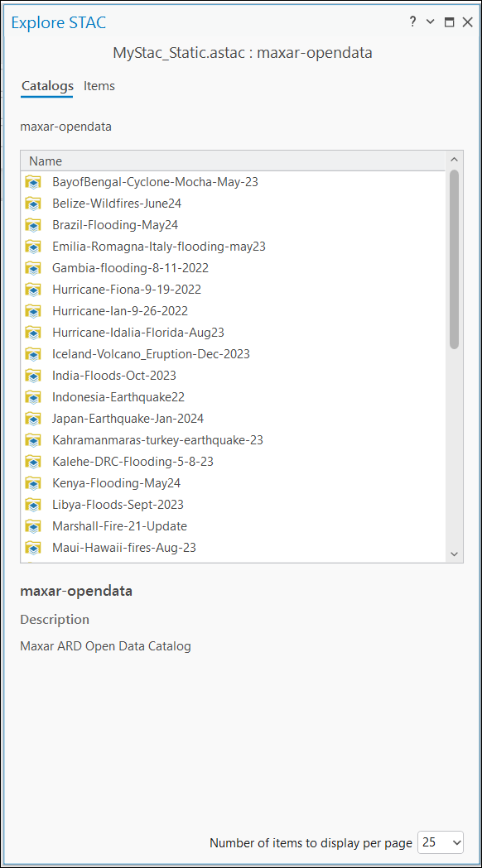Open the pane help question mark
Image resolution: width=482 pixels, height=868 pixels.
tap(412, 22)
